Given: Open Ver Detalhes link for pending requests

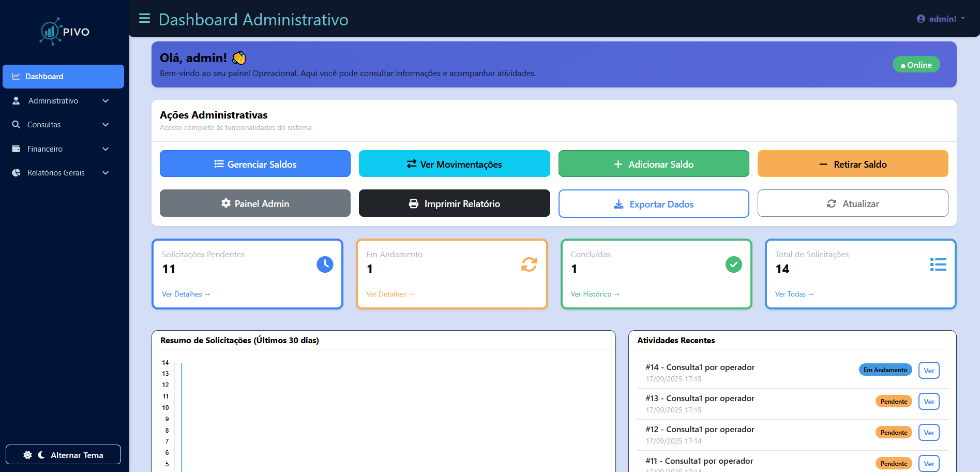Looking at the screenshot, I should pos(186,294).
